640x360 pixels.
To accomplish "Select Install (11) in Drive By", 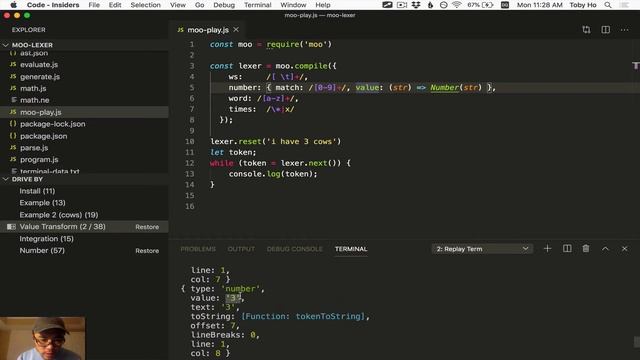I will [37, 191].
